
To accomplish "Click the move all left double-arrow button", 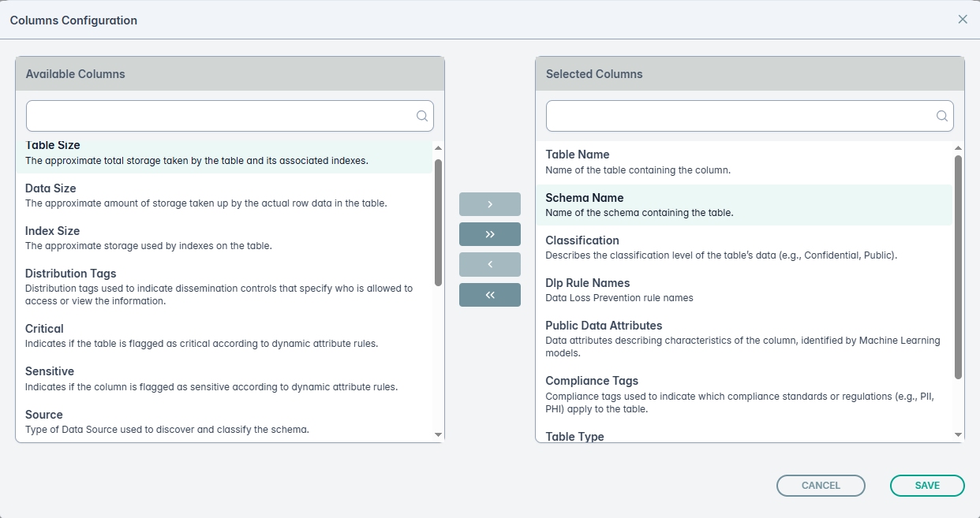I will pos(489,295).
